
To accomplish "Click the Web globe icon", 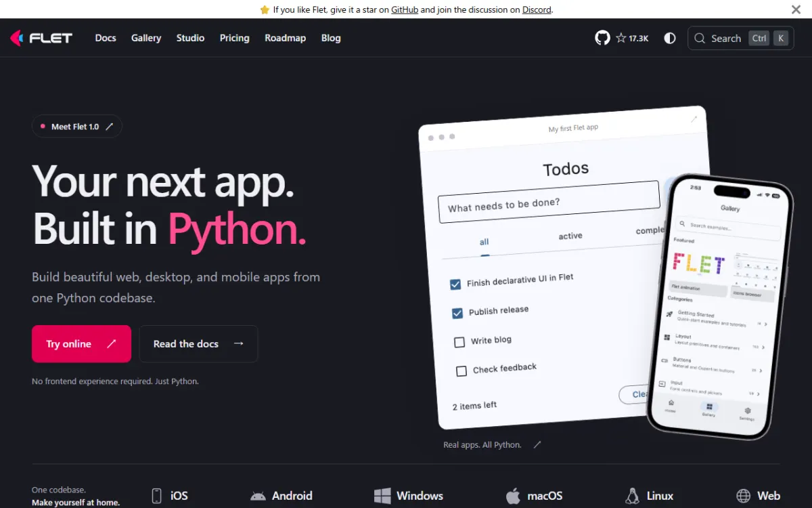I will (x=743, y=496).
